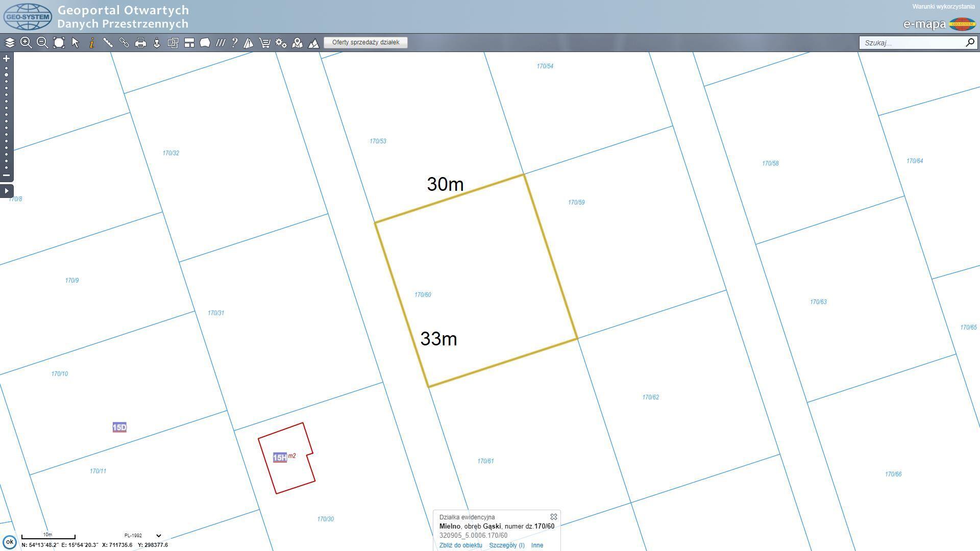This screenshot has height=551, width=980.
Task: Click parcel label 170/62
Action: [x=650, y=397]
